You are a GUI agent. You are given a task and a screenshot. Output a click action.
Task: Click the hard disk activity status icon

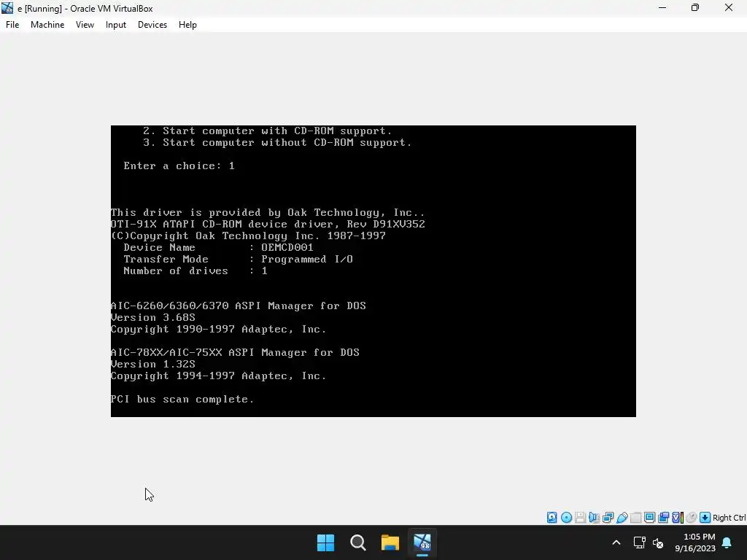click(551, 518)
